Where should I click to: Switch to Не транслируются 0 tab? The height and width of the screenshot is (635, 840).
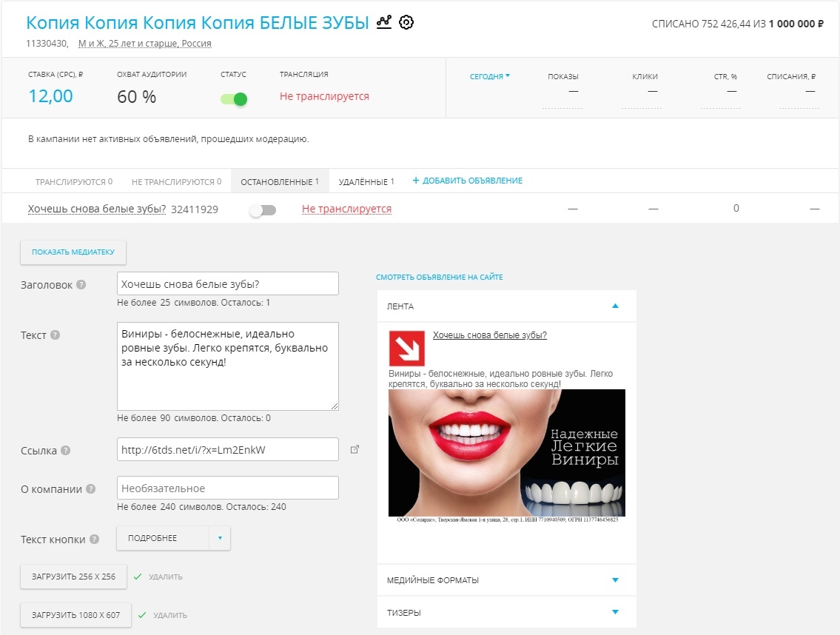[x=176, y=181]
